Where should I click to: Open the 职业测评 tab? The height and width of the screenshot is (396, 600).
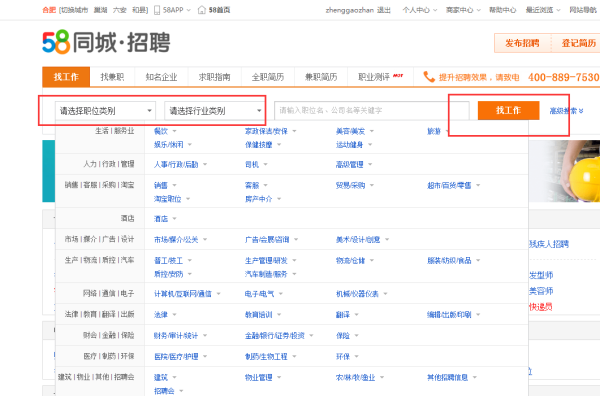pos(380,77)
